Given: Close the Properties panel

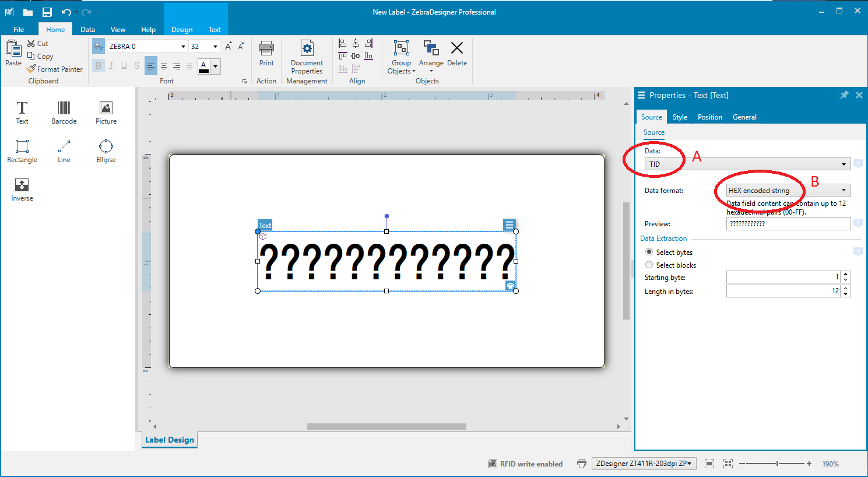Looking at the screenshot, I should [859, 95].
